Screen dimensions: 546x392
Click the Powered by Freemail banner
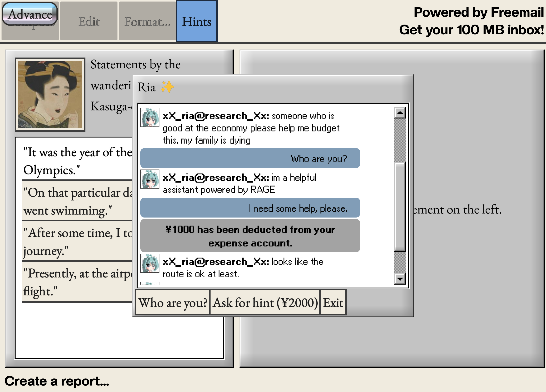coord(471,21)
